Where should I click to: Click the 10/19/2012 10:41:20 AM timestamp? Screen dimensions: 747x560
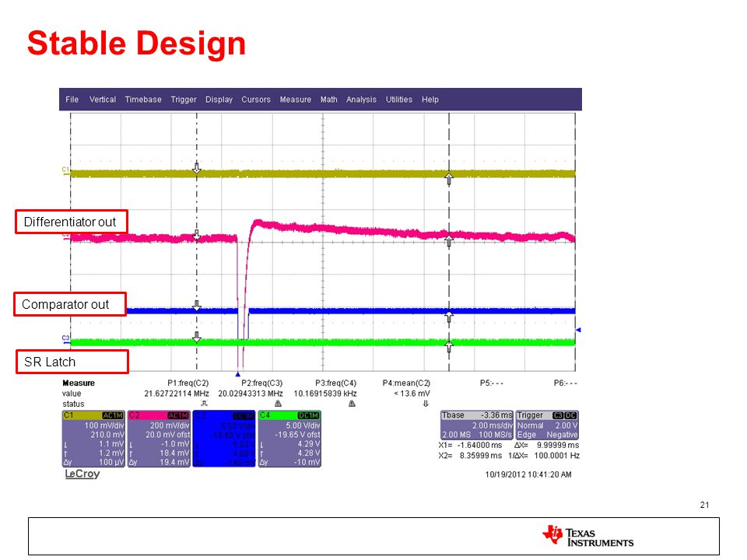528,474
